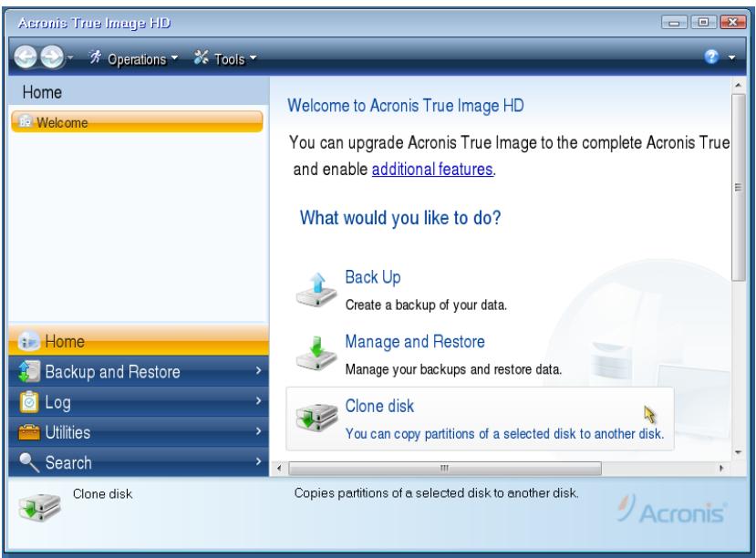
Task: Click 'What would you like to do?' heading
Action: [x=400, y=218]
